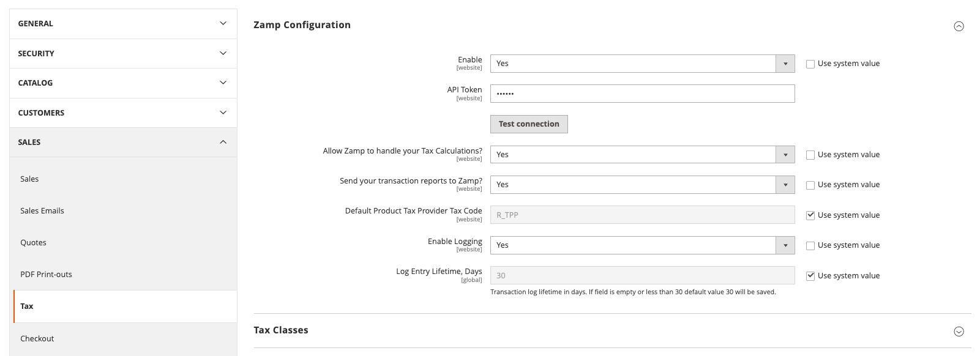Check Use system value for Enable Logging

pyautogui.click(x=810, y=245)
